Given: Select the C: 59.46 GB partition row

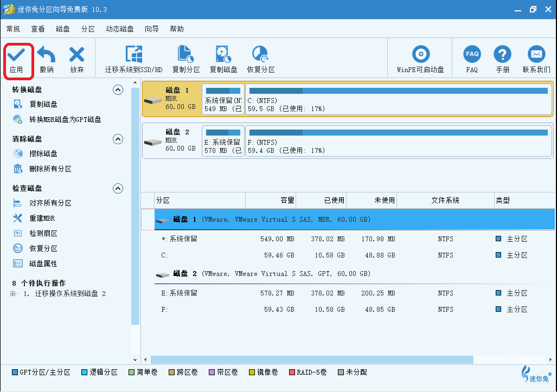Looking at the screenshot, I should pos(355,255).
